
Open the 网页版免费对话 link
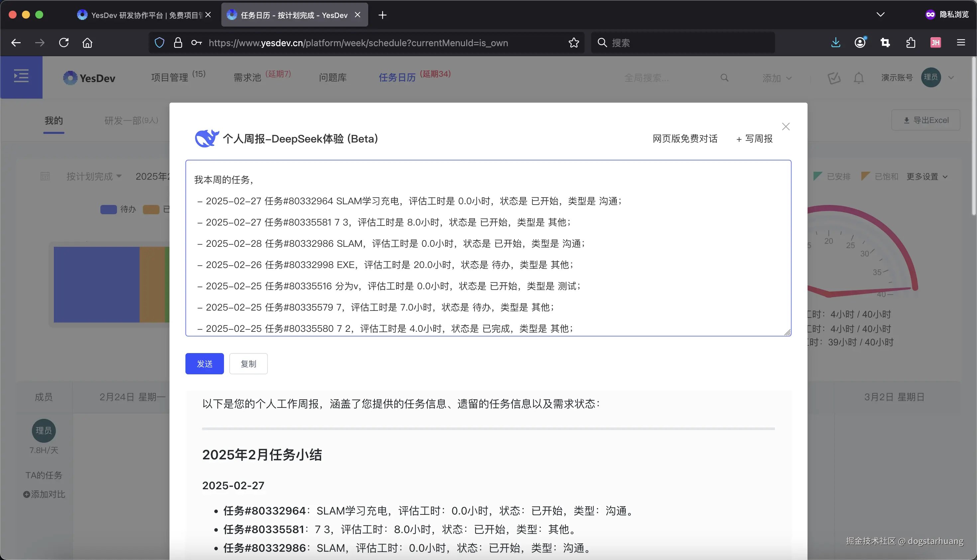(x=685, y=139)
